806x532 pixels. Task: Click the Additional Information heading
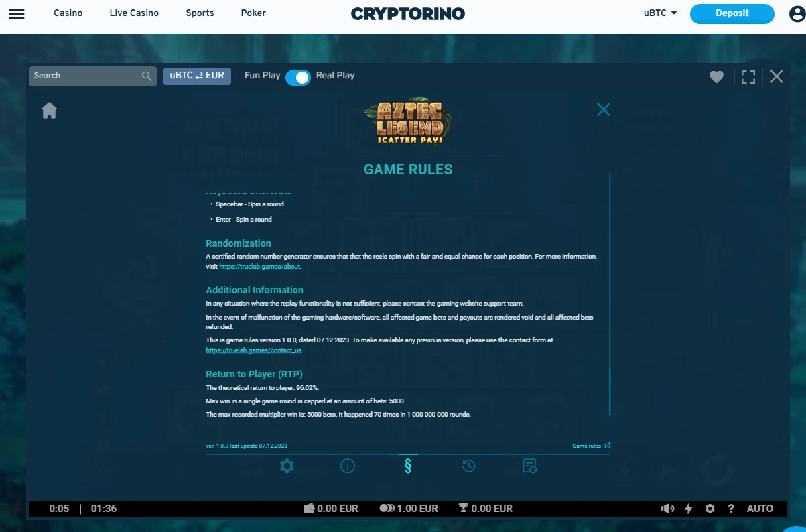click(255, 290)
